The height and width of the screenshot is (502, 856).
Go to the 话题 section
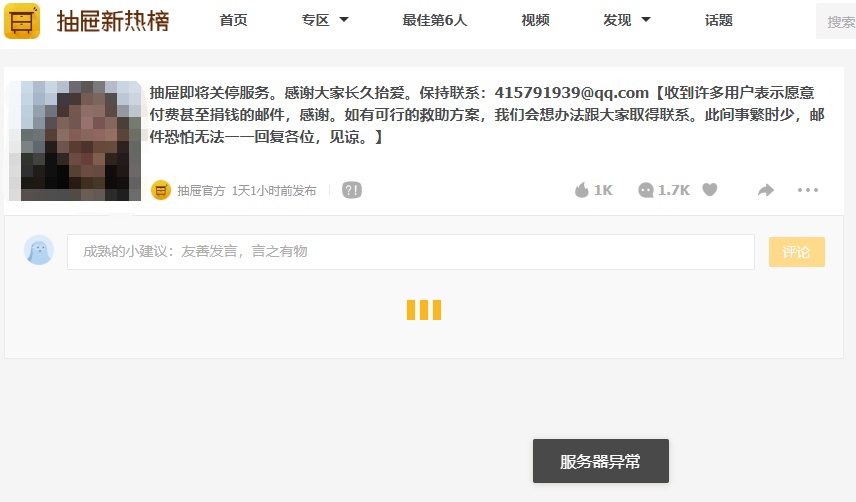click(x=718, y=20)
